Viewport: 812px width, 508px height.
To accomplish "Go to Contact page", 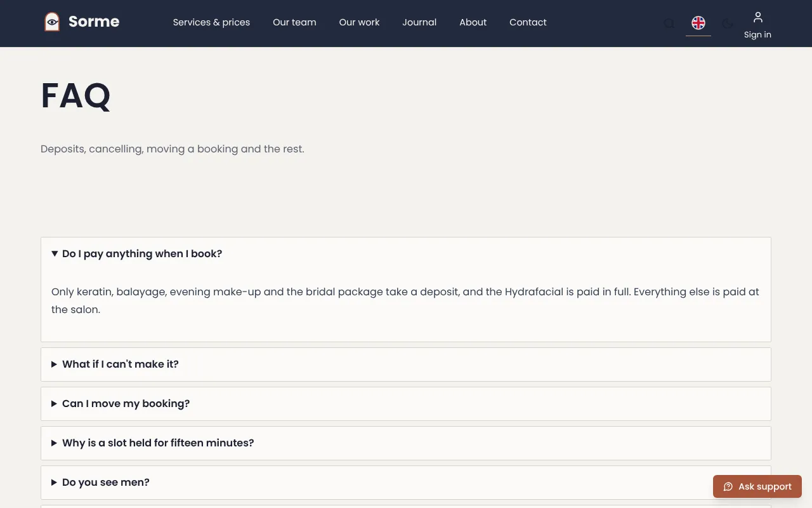I will point(528,22).
